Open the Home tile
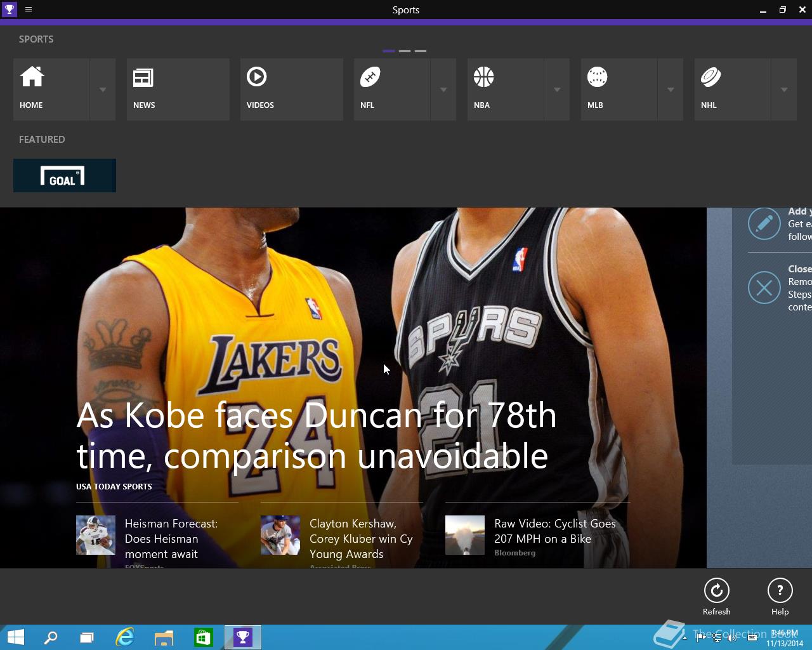 51,89
